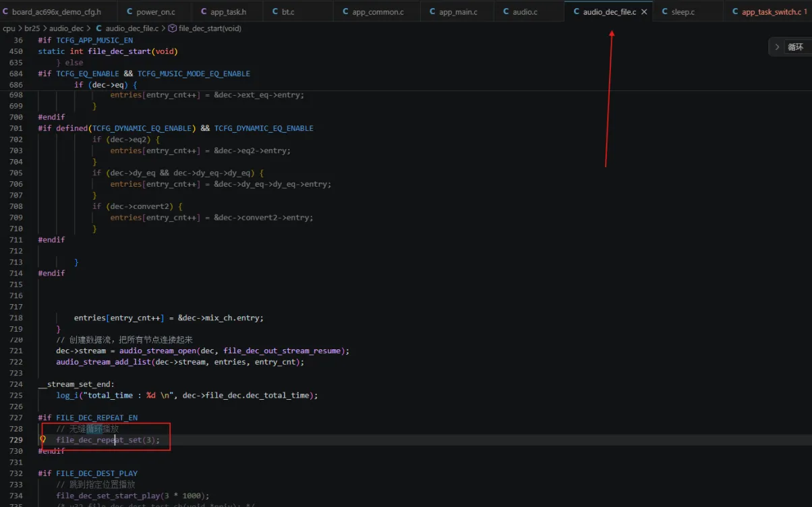
Task: Expand the find widget replace toggle
Action: (x=777, y=47)
